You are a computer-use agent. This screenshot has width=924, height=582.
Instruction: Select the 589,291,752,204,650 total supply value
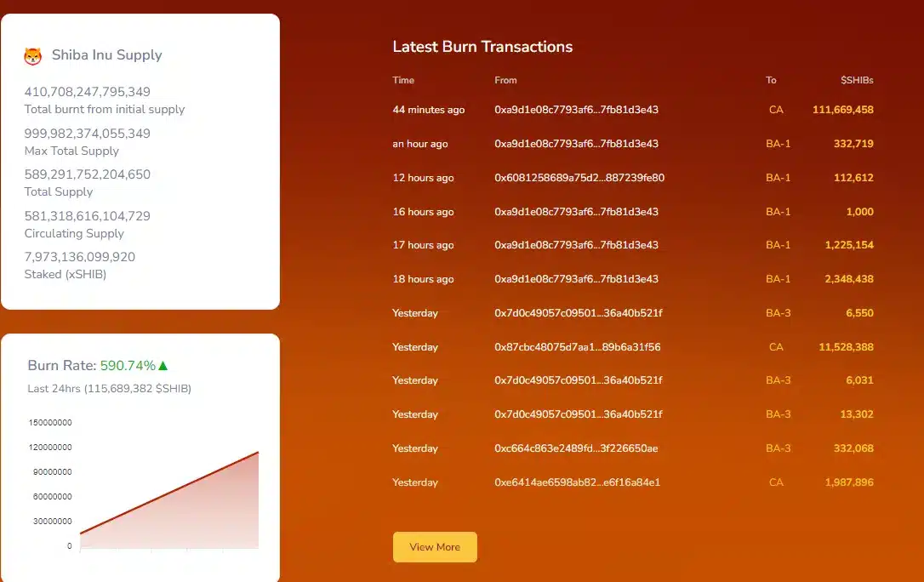coord(88,174)
